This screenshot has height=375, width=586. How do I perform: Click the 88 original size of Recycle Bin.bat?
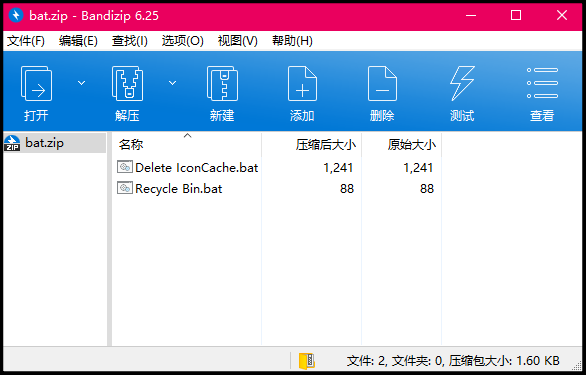427,189
